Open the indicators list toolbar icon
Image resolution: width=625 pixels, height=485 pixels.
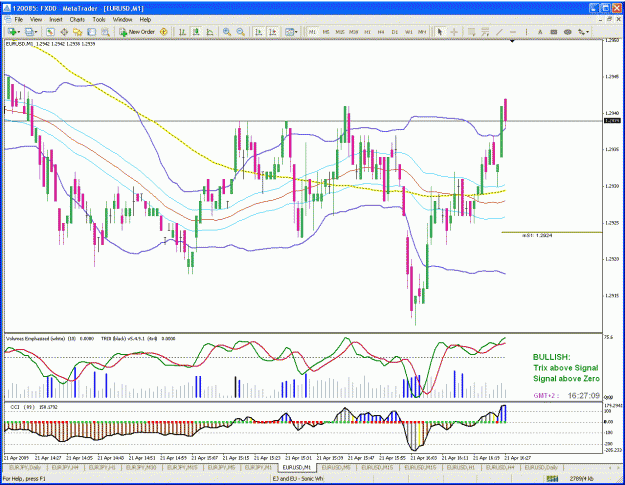point(471,32)
